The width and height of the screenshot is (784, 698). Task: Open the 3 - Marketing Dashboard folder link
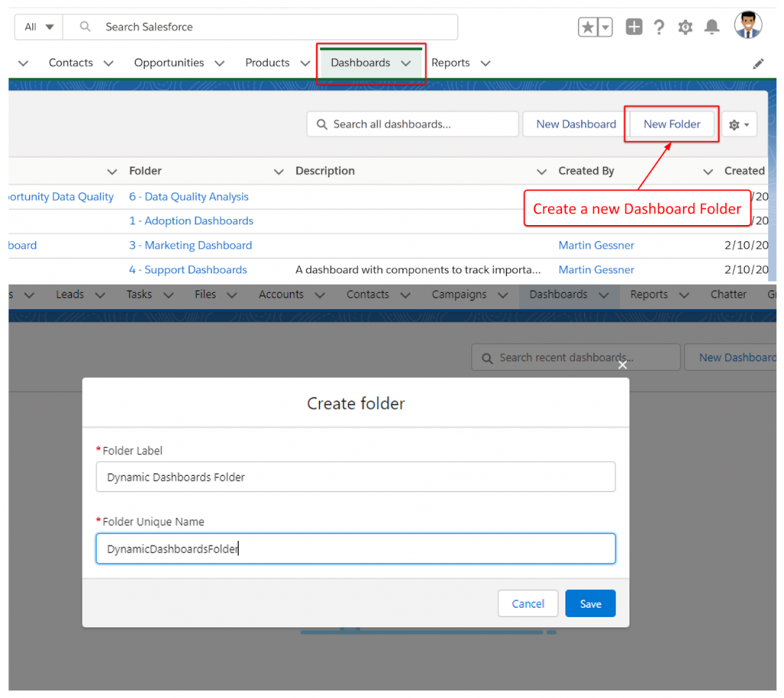click(x=190, y=245)
